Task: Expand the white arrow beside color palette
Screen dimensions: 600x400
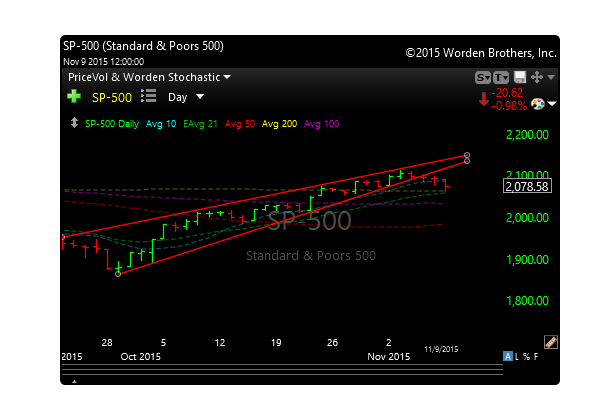Action: [552, 103]
